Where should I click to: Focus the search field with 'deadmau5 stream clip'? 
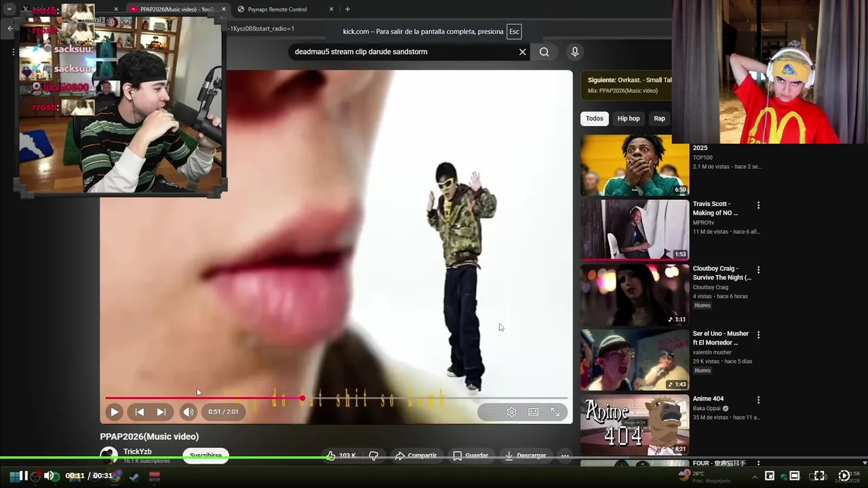point(403,52)
